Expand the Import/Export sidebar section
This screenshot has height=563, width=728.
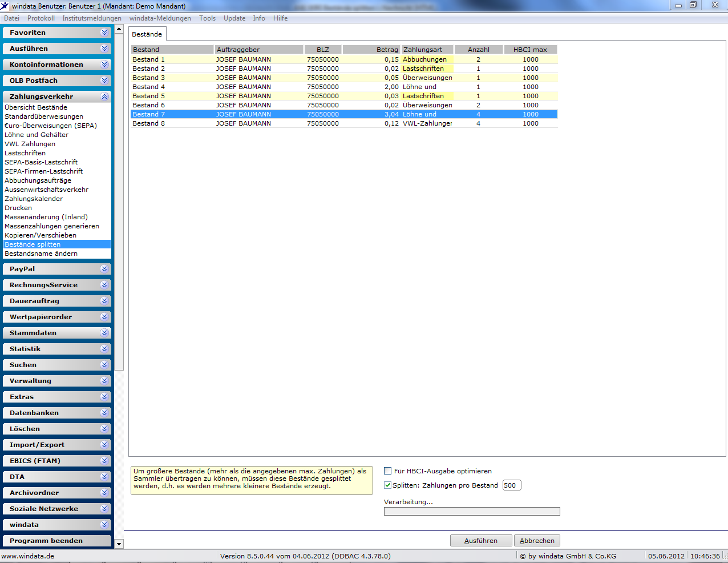(56, 445)
